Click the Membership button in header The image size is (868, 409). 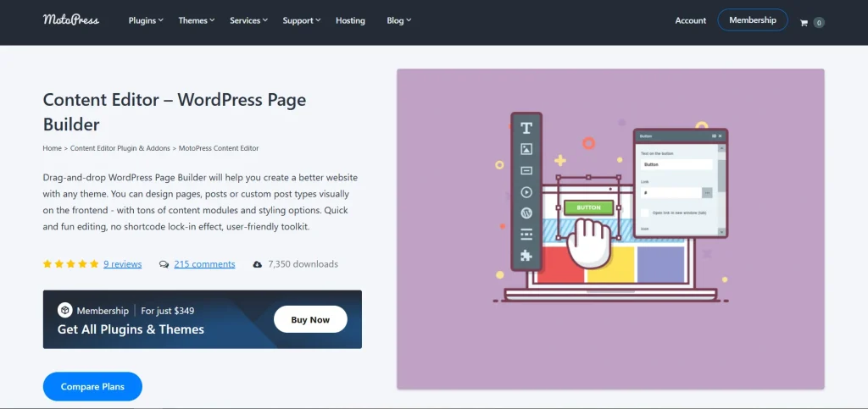tap(753, 19)
